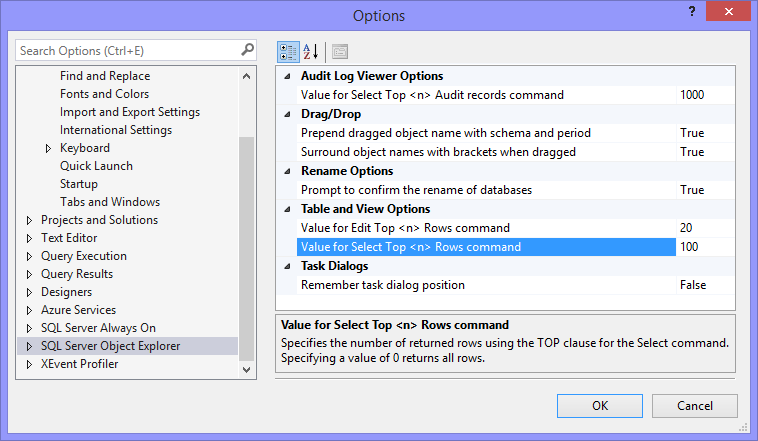The width and height of the screenshot is (758, 441).
Task: Click the Search Options input field
Action: pyautogui.click(x=126, y=50)
